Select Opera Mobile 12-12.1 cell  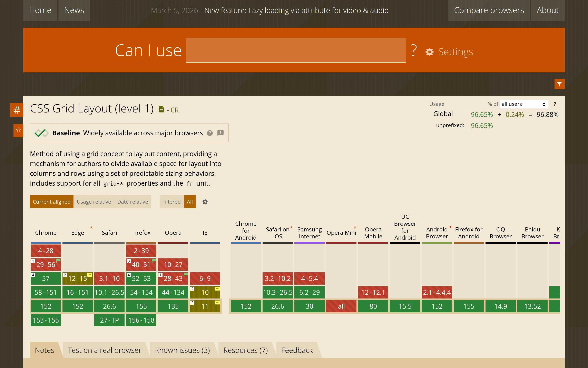point(373,292)
